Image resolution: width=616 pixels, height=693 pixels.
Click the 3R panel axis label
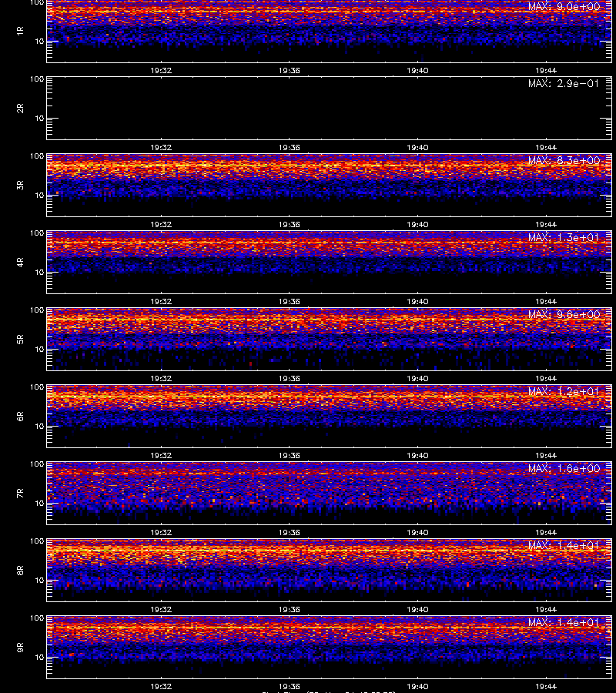point(20,185)
